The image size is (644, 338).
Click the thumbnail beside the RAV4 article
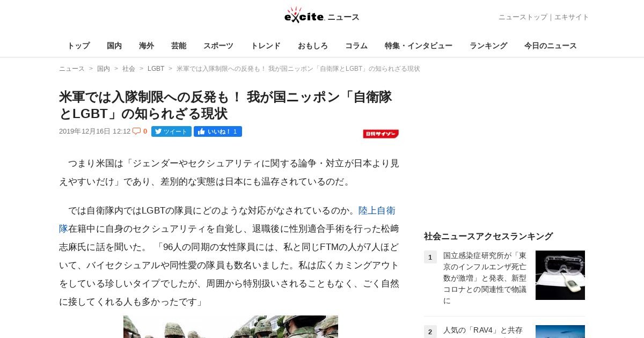(x=560, y=332)
